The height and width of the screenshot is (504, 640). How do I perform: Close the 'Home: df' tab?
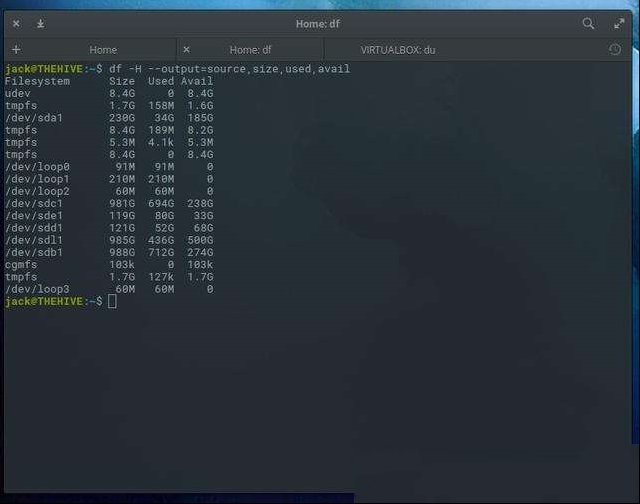(x=187, y=50)
